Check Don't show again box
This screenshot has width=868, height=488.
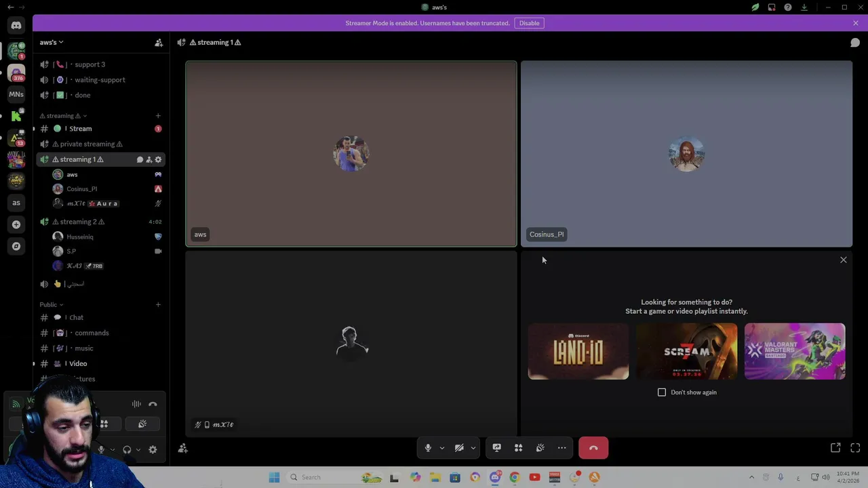point(662,392)
